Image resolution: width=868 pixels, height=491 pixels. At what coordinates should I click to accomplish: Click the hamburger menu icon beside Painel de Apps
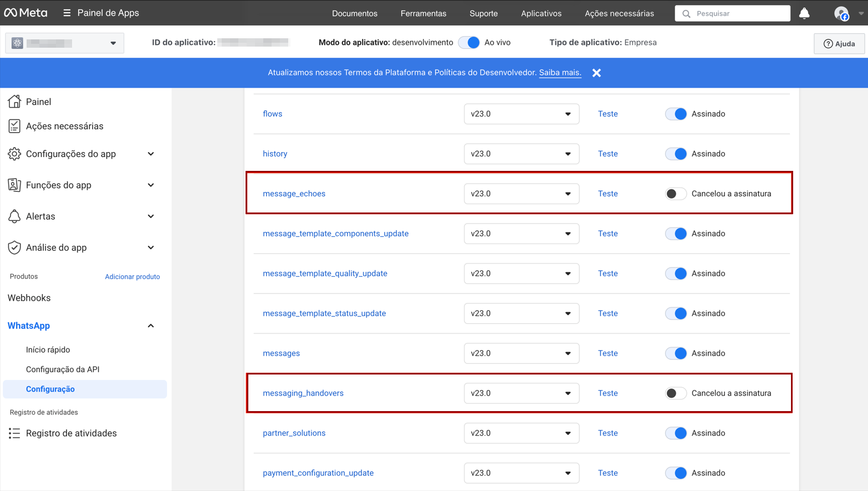67,13
